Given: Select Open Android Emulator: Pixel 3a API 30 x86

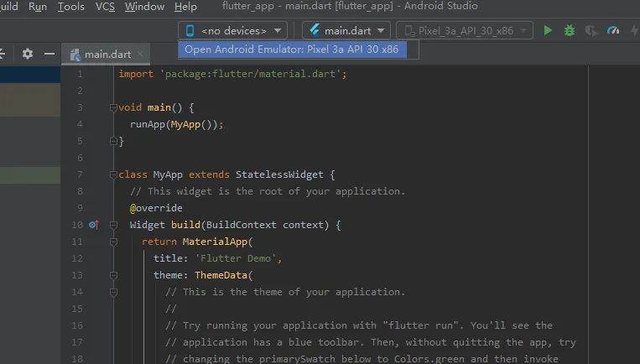Looking at the screenshot, I should point(292,49).
